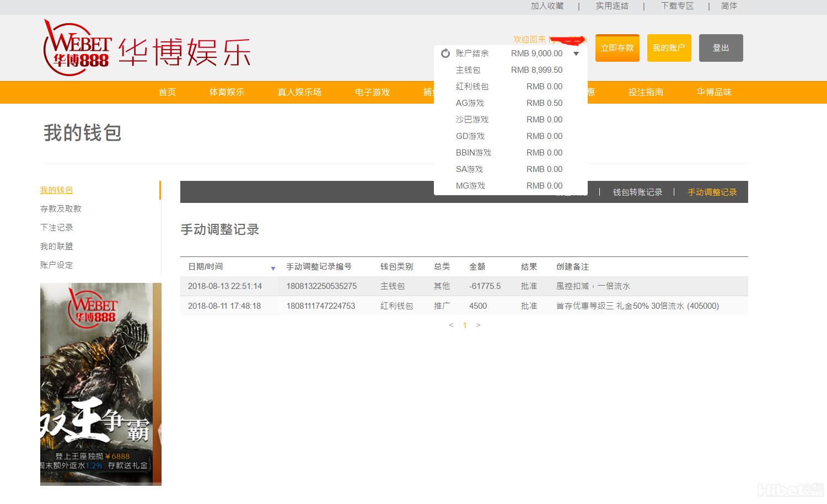
Task: Select 真人娱乐场 from the navigation bar
Action: (x=299, y=92)
